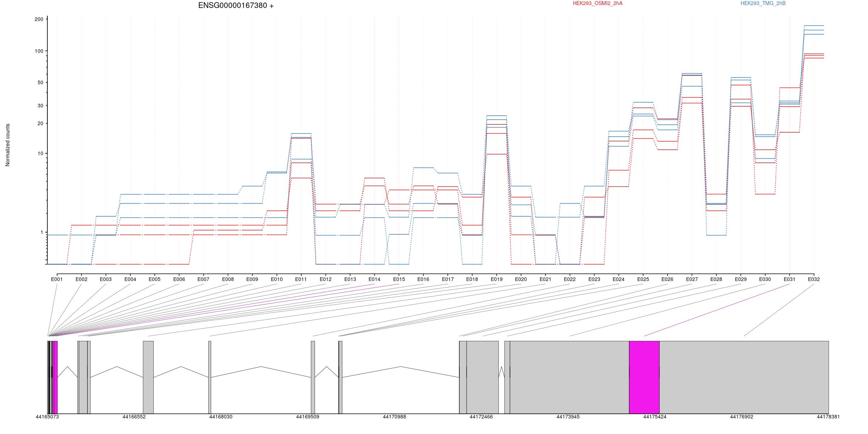Click the E023 exon axis label
Image resolution: width=868 pixels, height=434 pixels.
[x=594, y=279]
